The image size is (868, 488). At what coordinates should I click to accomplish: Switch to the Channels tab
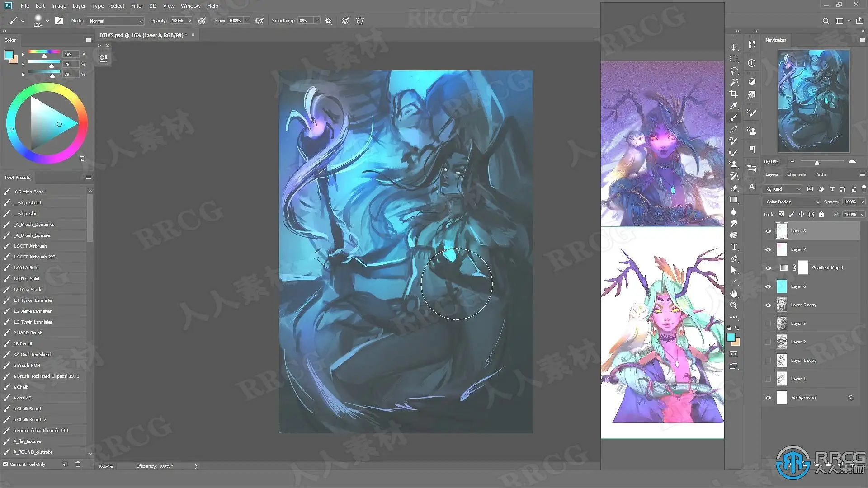tap(796, 174)
